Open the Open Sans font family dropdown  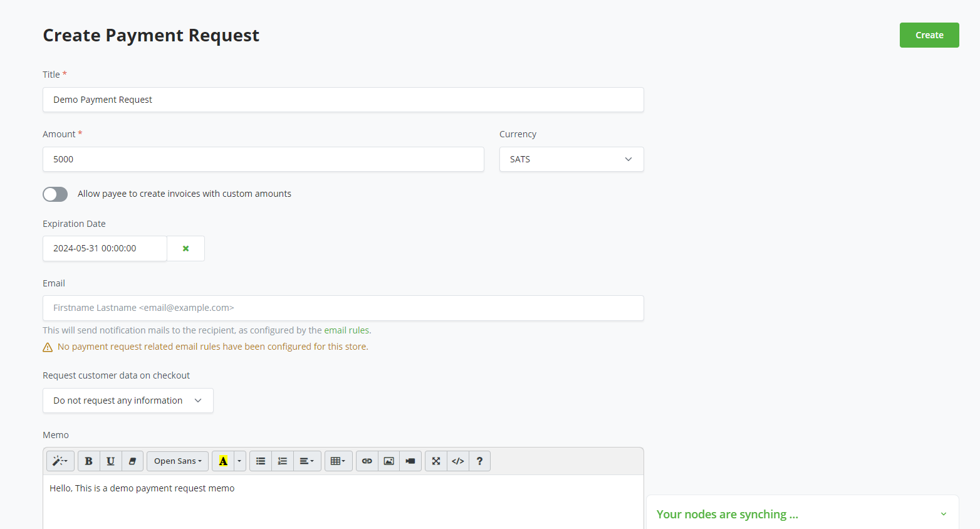(x=177, y=461)
